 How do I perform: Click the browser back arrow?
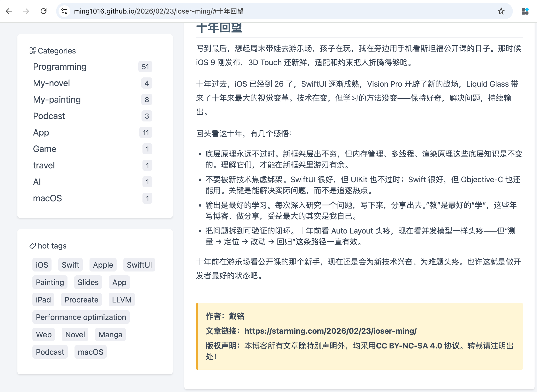pyautogui.click(x=9, y=11)
